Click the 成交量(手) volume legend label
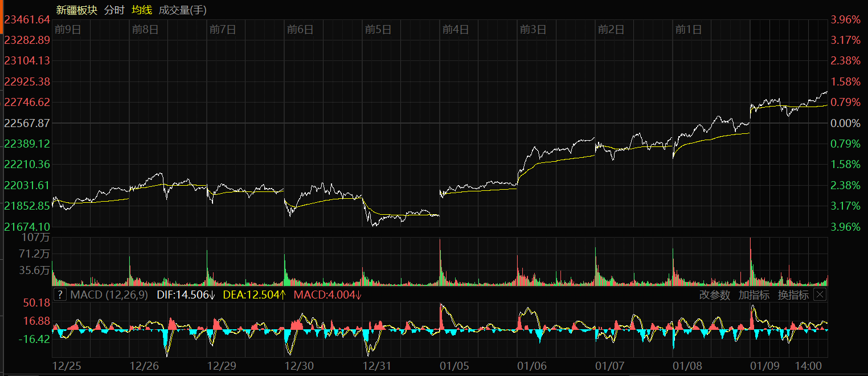The image size is (868, 376). (x=183, y=10)
